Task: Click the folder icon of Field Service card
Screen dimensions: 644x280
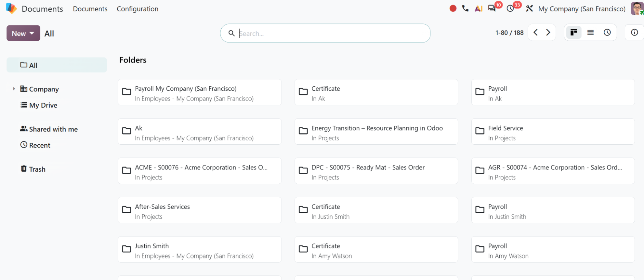Action: [480, 131]
